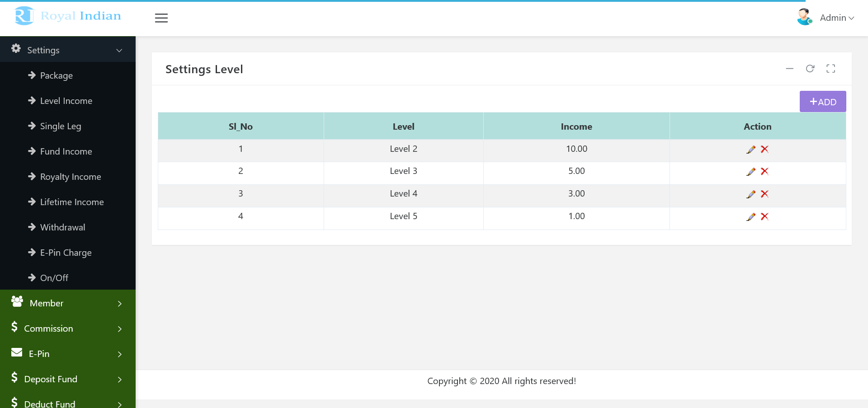Screen dimensions: 868x408
Task: Click the Level column header
Action: [403, 127]
